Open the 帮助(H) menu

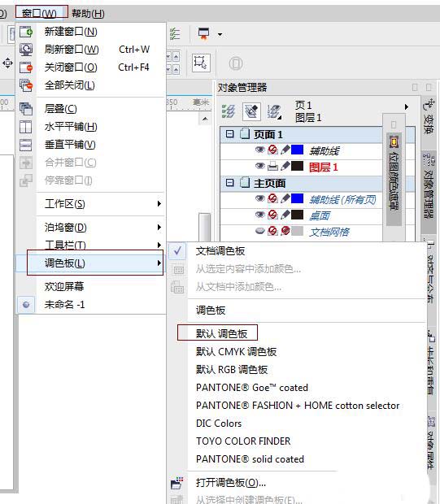pos(88,14)
